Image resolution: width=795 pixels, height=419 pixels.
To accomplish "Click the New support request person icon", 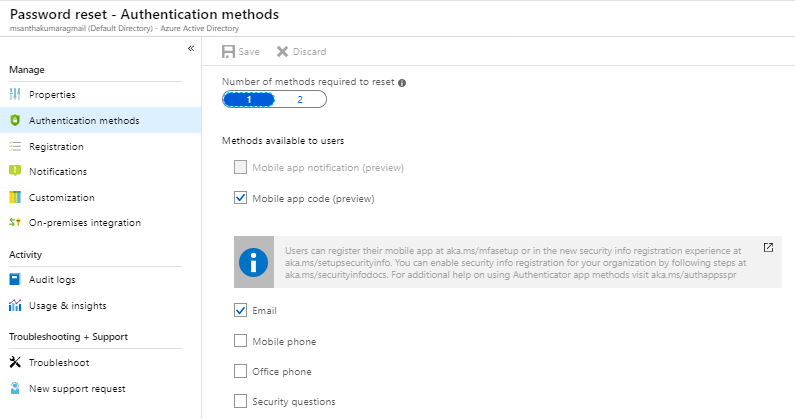I will 15,388.
